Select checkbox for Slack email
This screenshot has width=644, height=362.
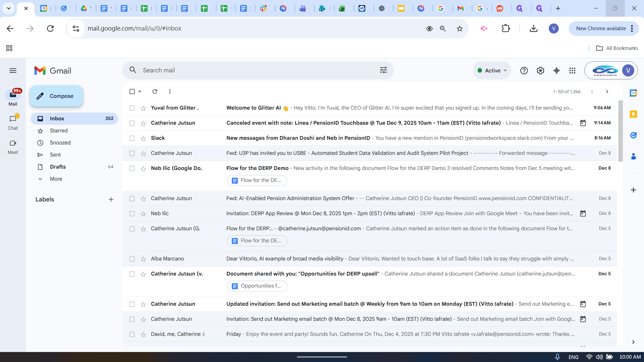tap(132, 138)
